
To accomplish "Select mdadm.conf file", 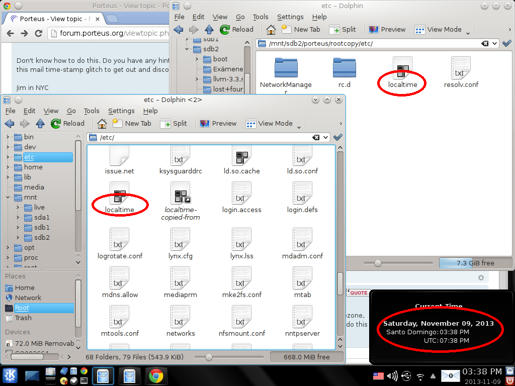I will (302, 244).
